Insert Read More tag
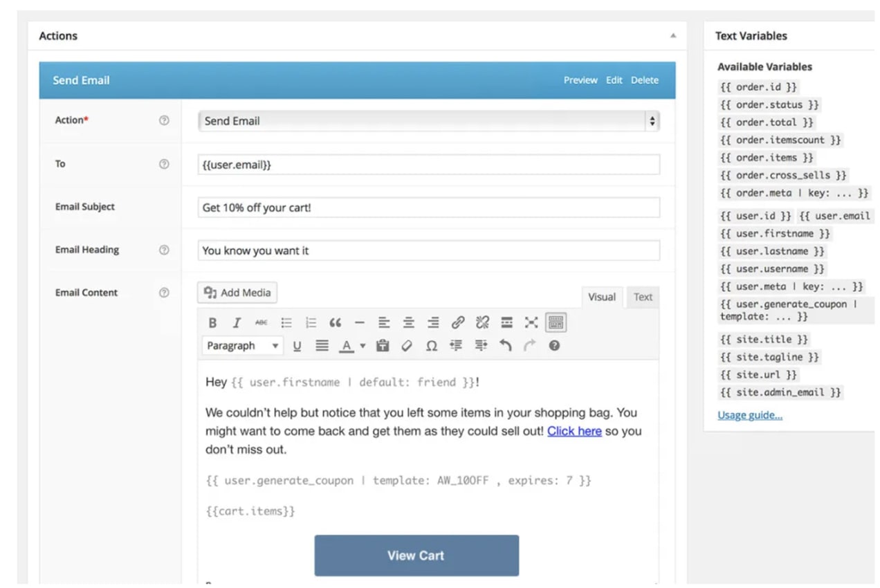The width and height of the screenshot is (880, 588). [x=507, y=323]
